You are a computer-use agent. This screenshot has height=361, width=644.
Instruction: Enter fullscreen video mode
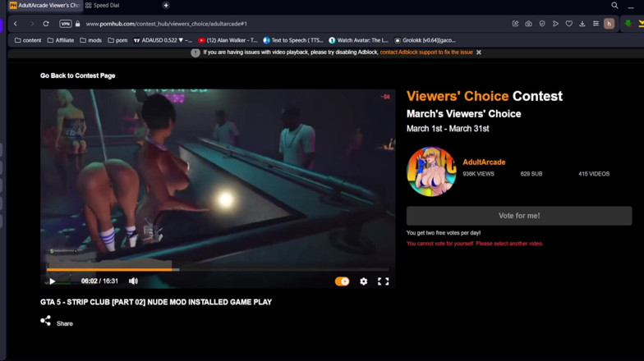click(383, 281)
